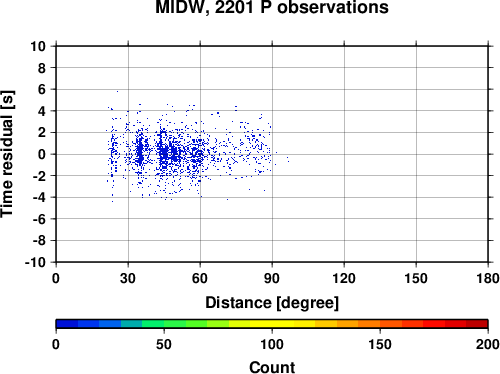Click the plot title 'MIDW, 2201 P observations'

pyautogui.click(x=272, y=7)
